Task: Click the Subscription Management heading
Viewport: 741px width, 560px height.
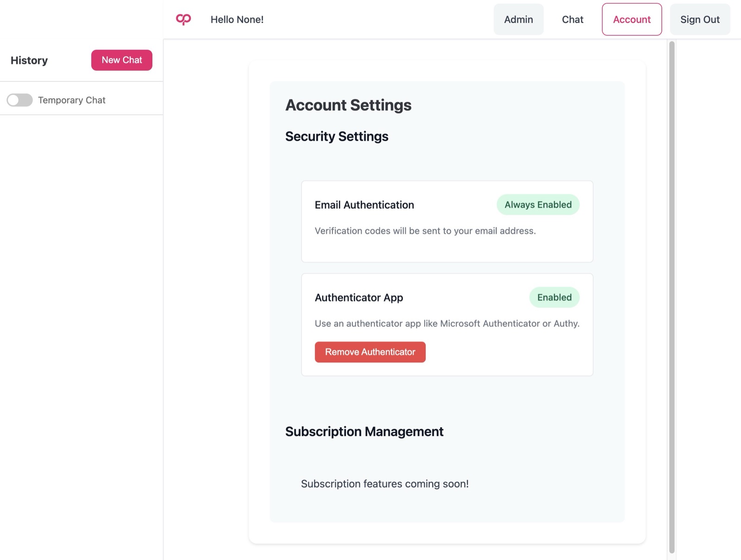Action: pyautogui.click(x=364, y=431)
